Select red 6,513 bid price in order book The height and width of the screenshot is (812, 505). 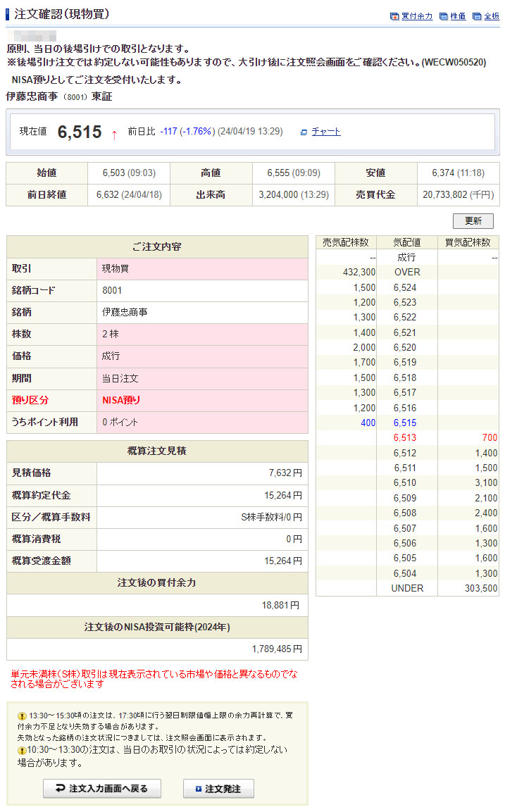[x=405, y=438]
